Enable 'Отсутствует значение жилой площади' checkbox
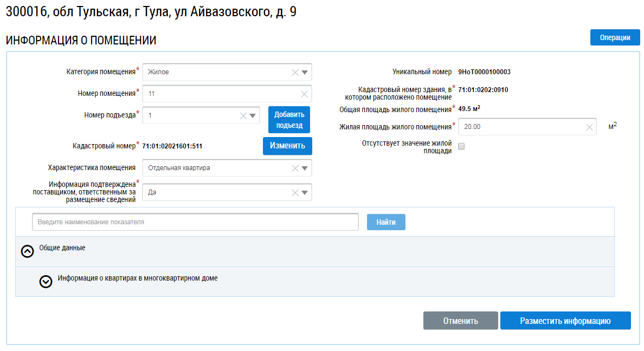This screenshot has width=644, height=351. coord(461,146)
